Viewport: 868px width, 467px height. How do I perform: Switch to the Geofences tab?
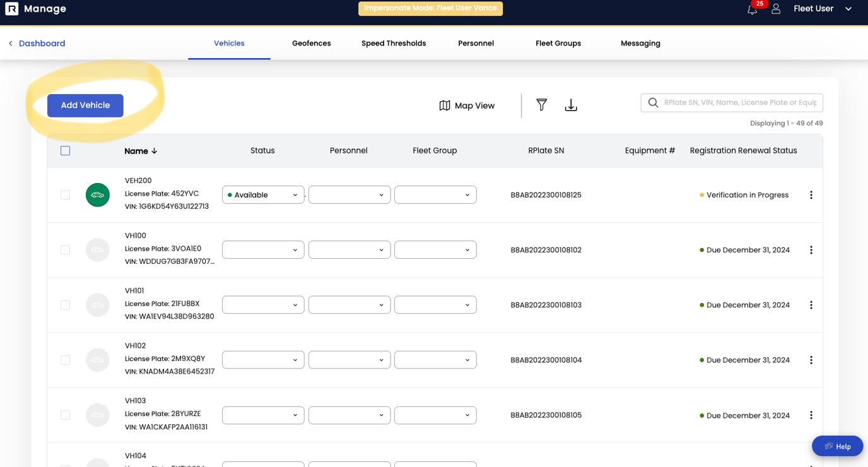[x=311, y=44]
